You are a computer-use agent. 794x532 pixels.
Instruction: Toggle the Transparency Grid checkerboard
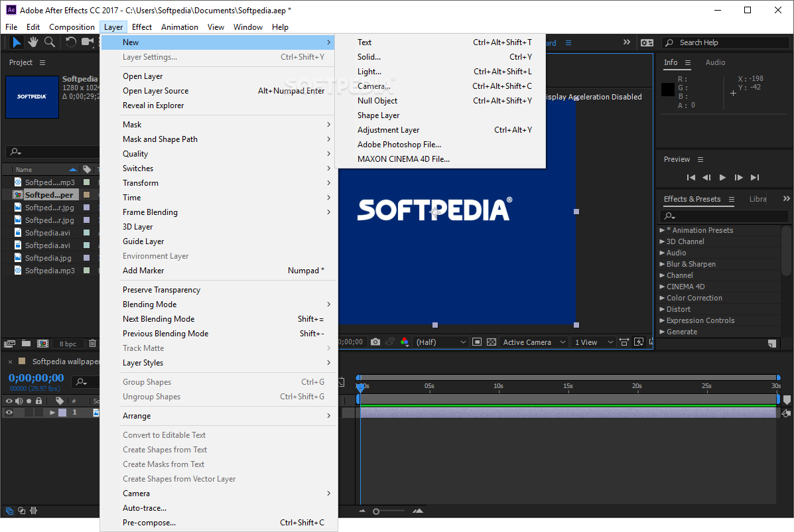click(491, 342)
